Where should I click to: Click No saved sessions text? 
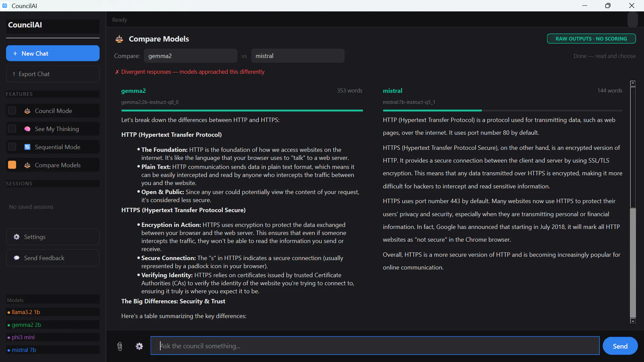point(31,207)
